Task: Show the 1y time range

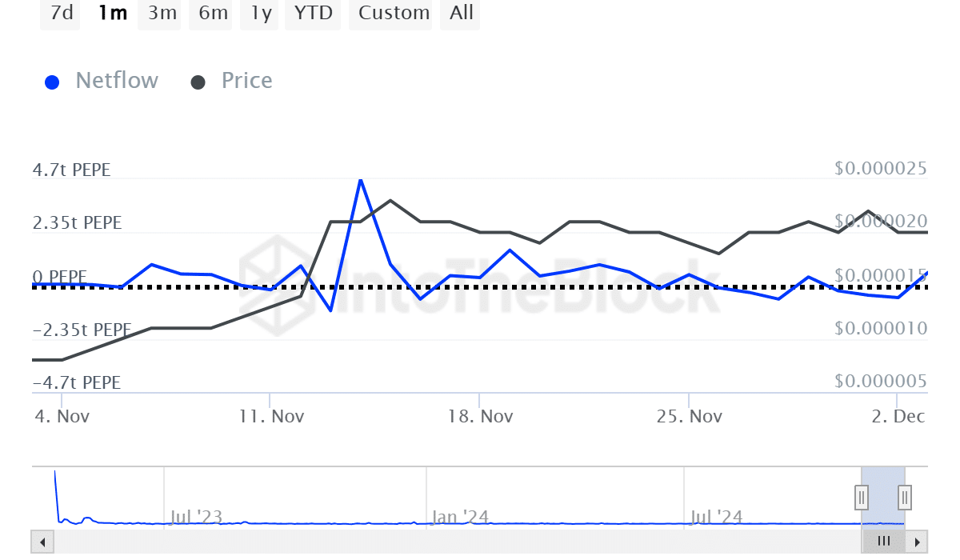Action: coord(261,14)
